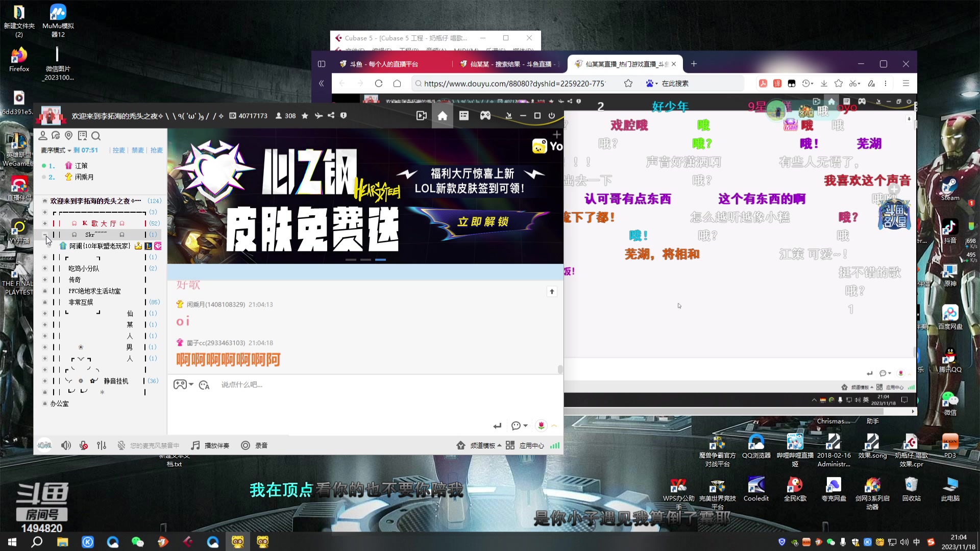Open File Explorer from taskbar

point(62,542)
